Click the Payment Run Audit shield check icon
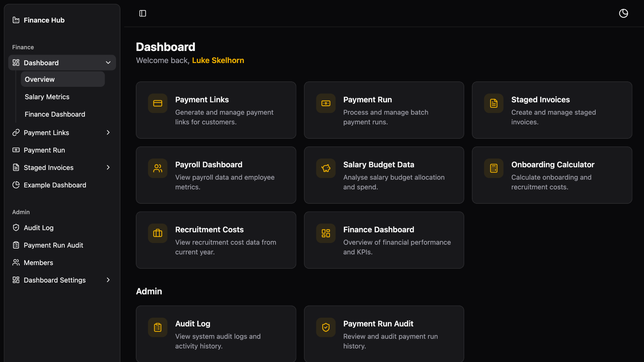The image size is (644, 362). pos(325,327)
